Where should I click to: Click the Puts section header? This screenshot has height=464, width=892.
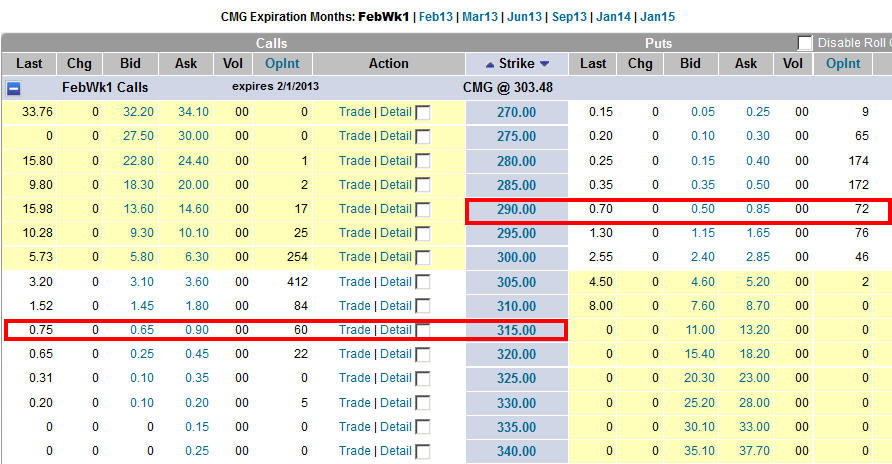[658, 43]
